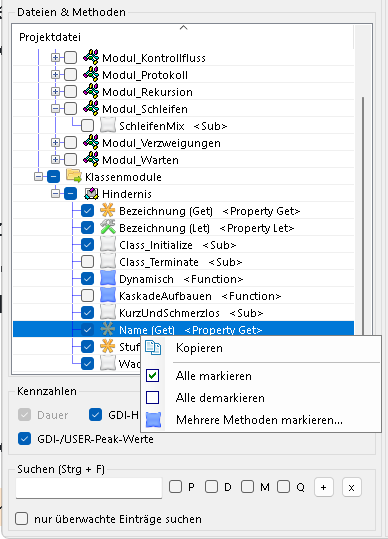Expand the Modul_Kontrollfluss node
388x539 pixels.
click(55, 57)
